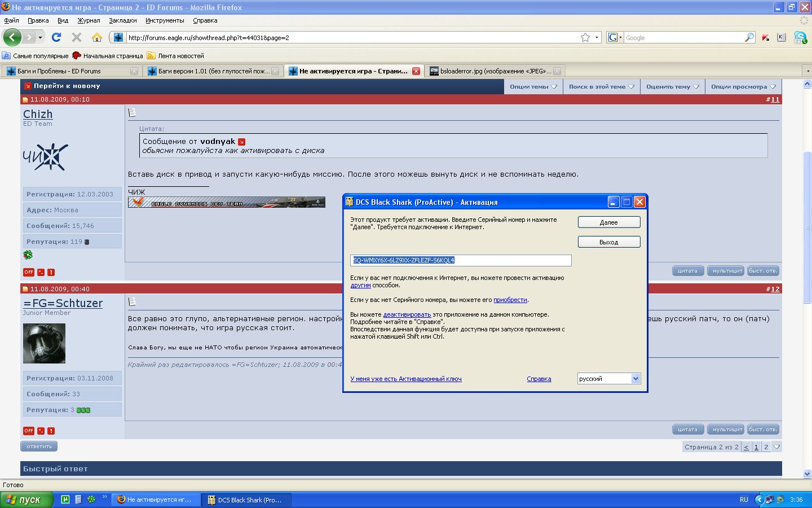
Task: Click Chizh's offline status icon
Action: tap(29, 272)
